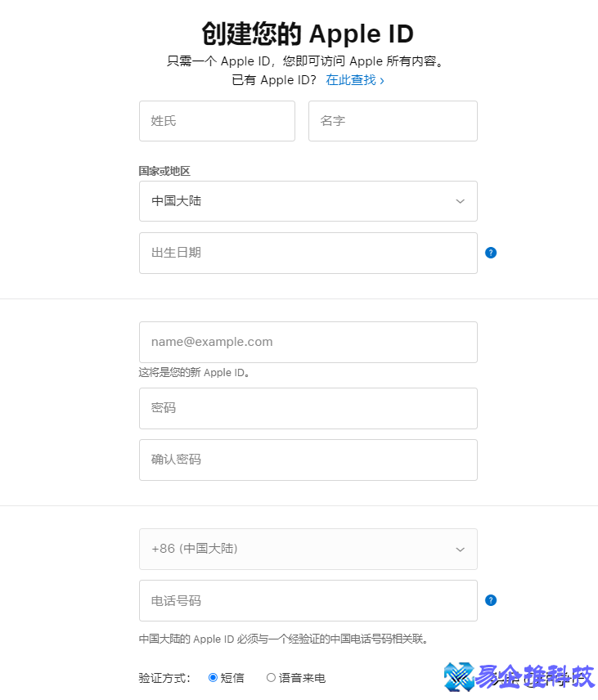598x700 pixels.
Task: Select 短信 verification method
Action: (x=213, y=677)
